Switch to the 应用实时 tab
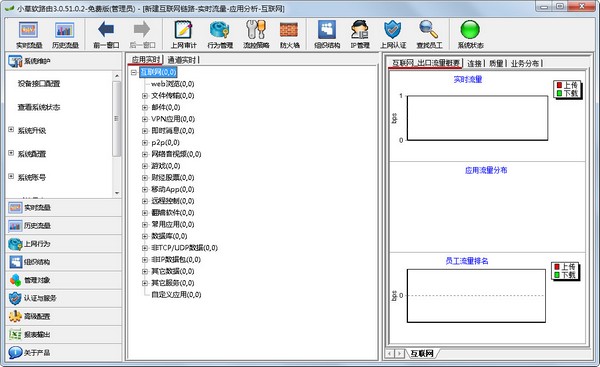Image resolution: width=600 pixels, height=367 pixels. pyautogui.click(x=145, y=60)
